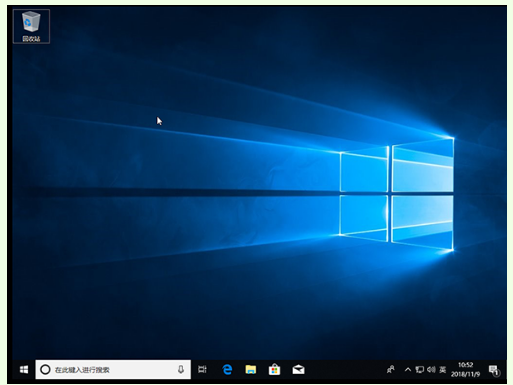The width and height of the screenshot is (513, 385).
Task: Expand the hidden tray icons chevron
Action: tap(408, 369)
